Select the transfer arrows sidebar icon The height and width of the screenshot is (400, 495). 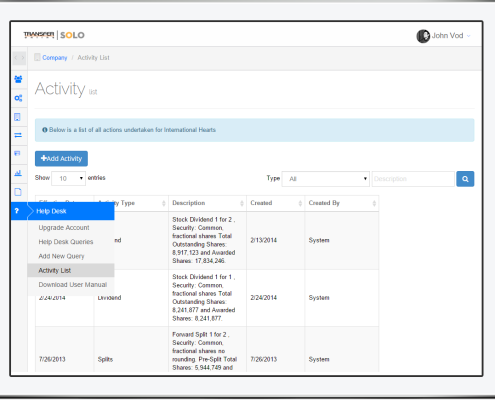(18, 135)
